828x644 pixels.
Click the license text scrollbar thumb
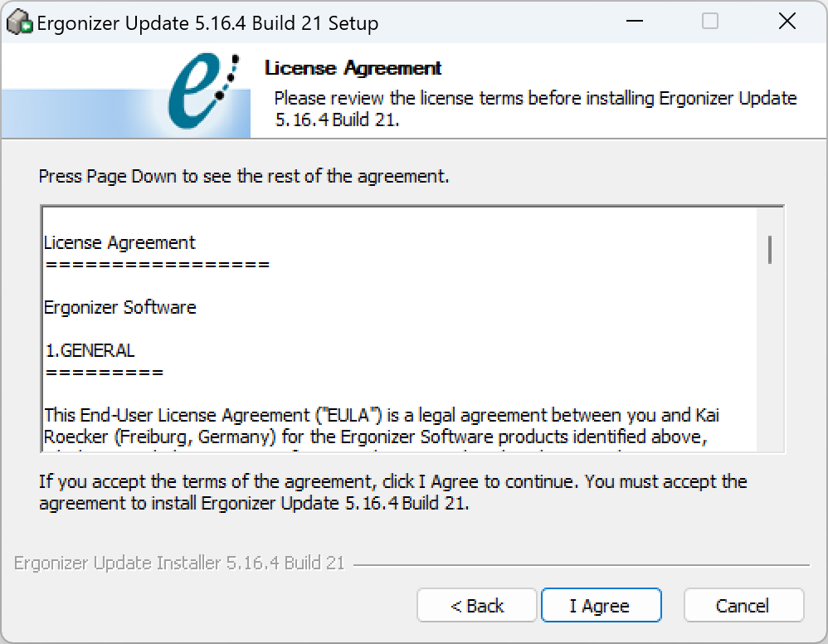(x=770, y=249)
